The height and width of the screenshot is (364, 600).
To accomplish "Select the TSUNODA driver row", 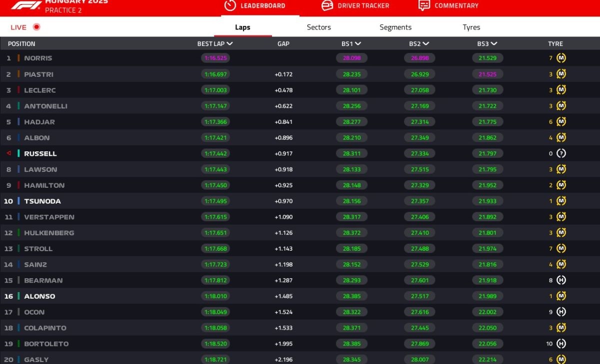I will [x=42, y=201].
